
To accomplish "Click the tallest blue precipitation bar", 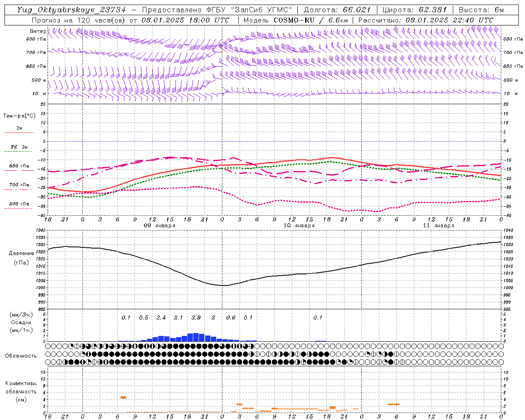I will 196,337.
